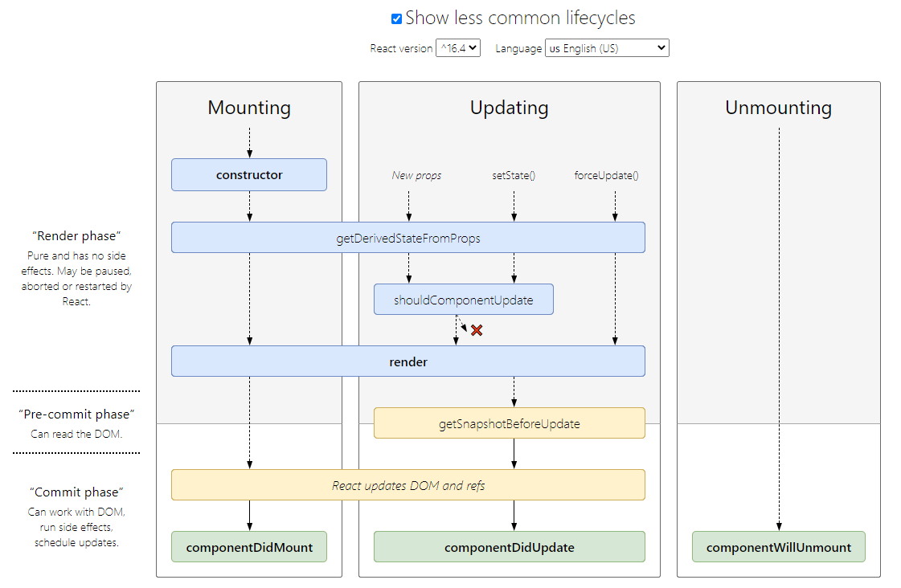Expand the Language selection dropdown
Viewport: 901px width, 588px height.
(x=607, y=48)
